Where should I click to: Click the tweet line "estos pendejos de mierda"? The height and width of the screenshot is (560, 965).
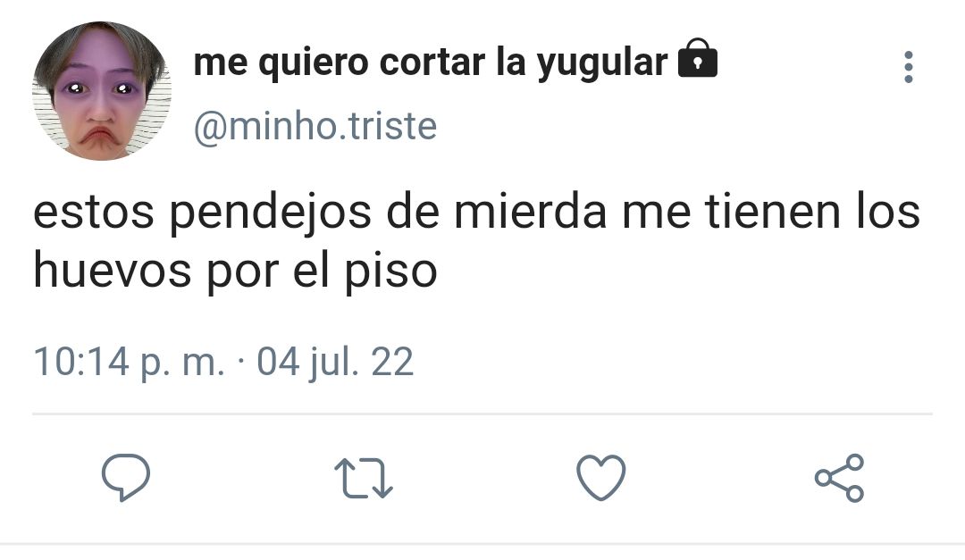(320, 213)
